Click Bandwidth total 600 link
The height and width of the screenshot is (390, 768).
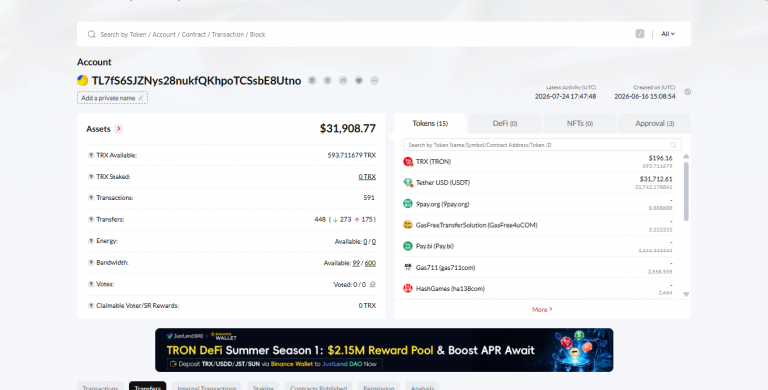click(370, 263)
